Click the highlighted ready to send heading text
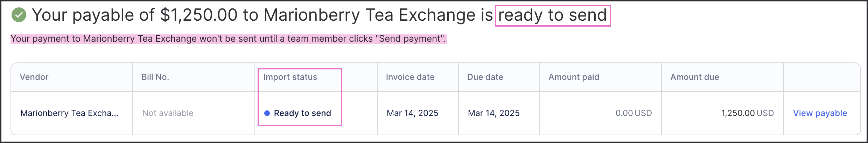 click(553, 15)
